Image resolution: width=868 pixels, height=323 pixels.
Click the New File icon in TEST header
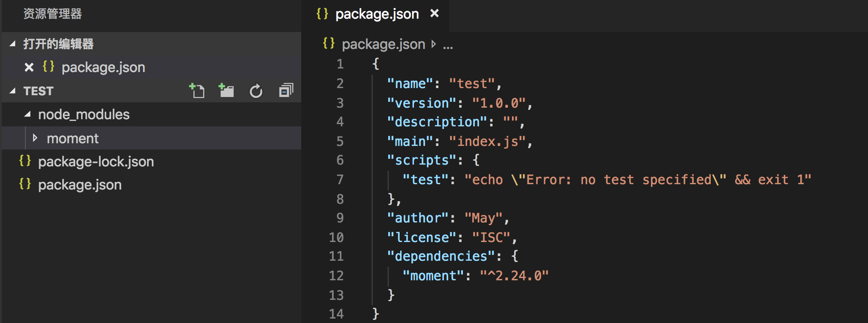[x=197, y=91]
